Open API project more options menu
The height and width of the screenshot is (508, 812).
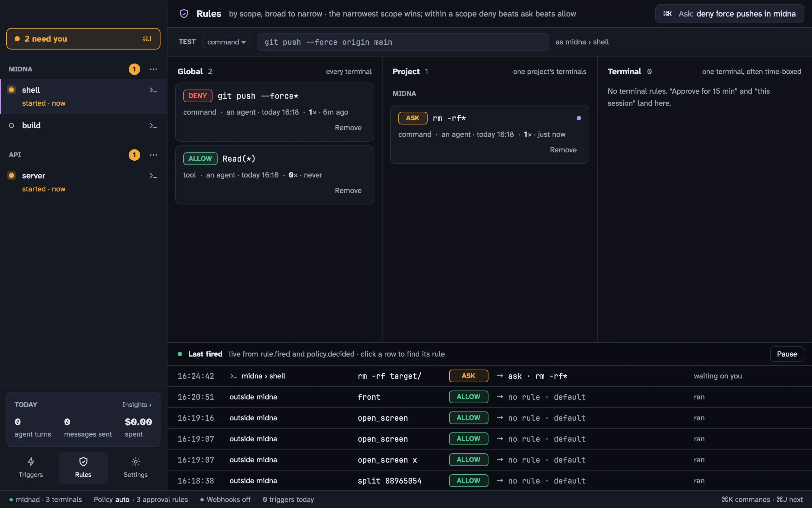pos(153,155)
